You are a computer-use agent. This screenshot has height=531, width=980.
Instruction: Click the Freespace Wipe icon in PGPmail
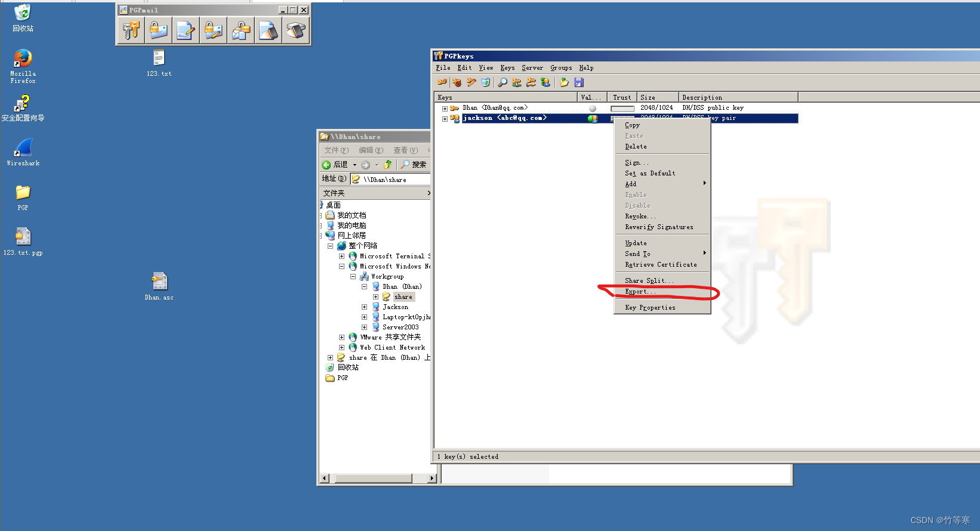pos(296,30)
